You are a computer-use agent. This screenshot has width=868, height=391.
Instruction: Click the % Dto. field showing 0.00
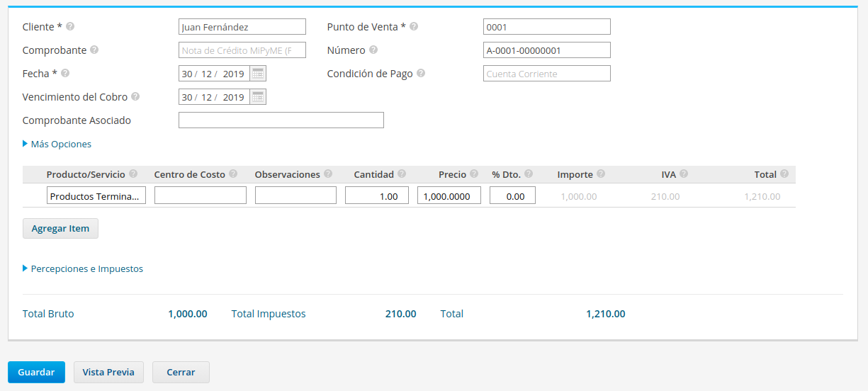point(512,196)
